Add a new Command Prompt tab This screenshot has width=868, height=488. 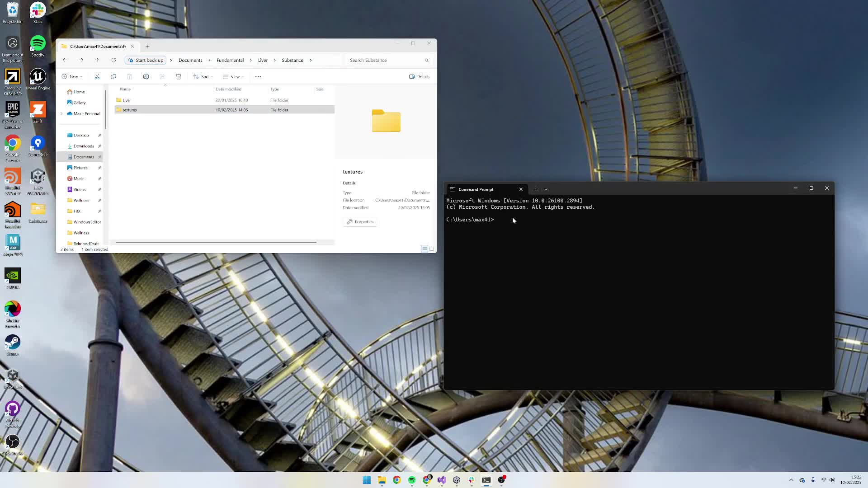tap(536, 189)
